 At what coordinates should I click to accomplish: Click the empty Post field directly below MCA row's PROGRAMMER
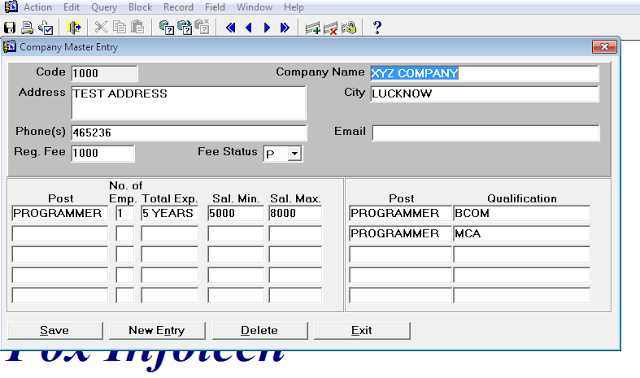click(x=400, y=254)
